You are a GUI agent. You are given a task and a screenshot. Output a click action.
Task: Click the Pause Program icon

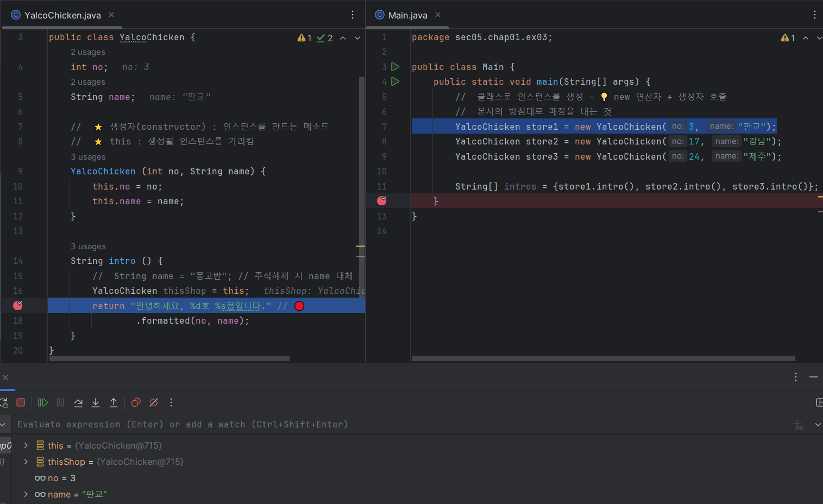tap(60, 402)
